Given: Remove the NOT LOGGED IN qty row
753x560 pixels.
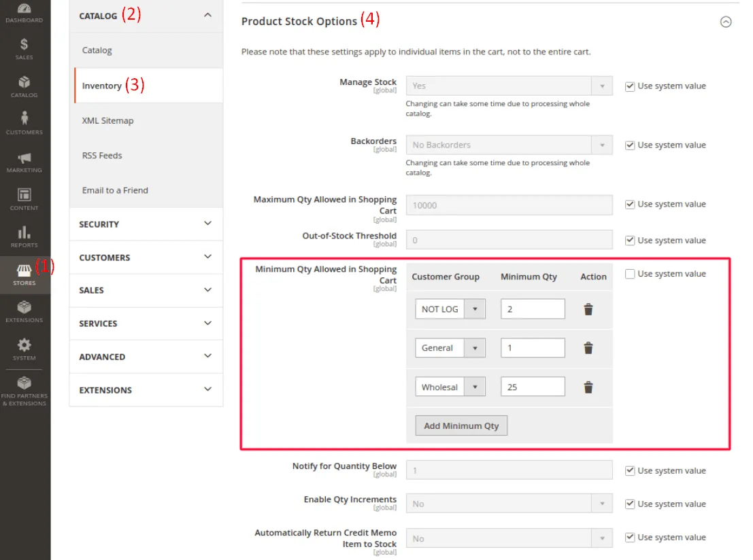Looking at the screenshot, I should [x=588, y=309].
